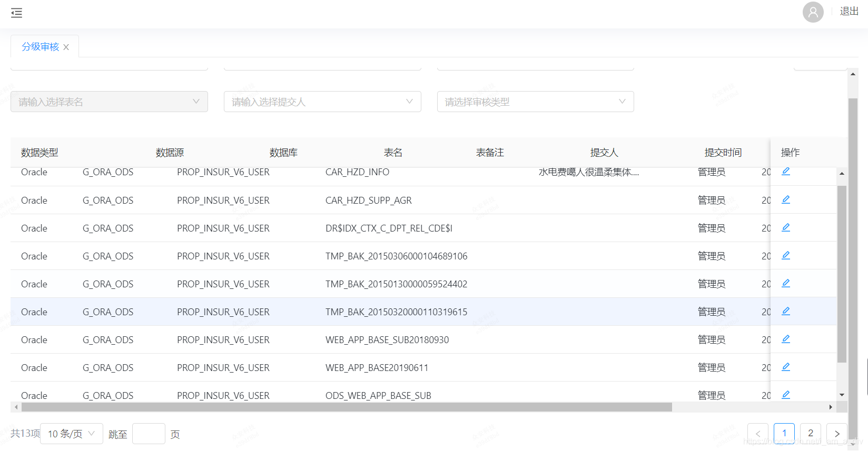Screen dimensions: 868x451
Task: Click the 表备注 column header
Action: (x=490, y=153)
